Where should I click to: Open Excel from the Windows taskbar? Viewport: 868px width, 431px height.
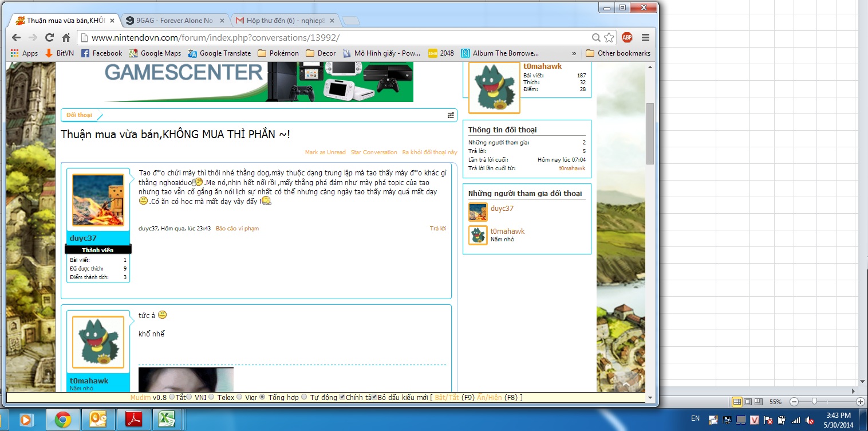166,420
